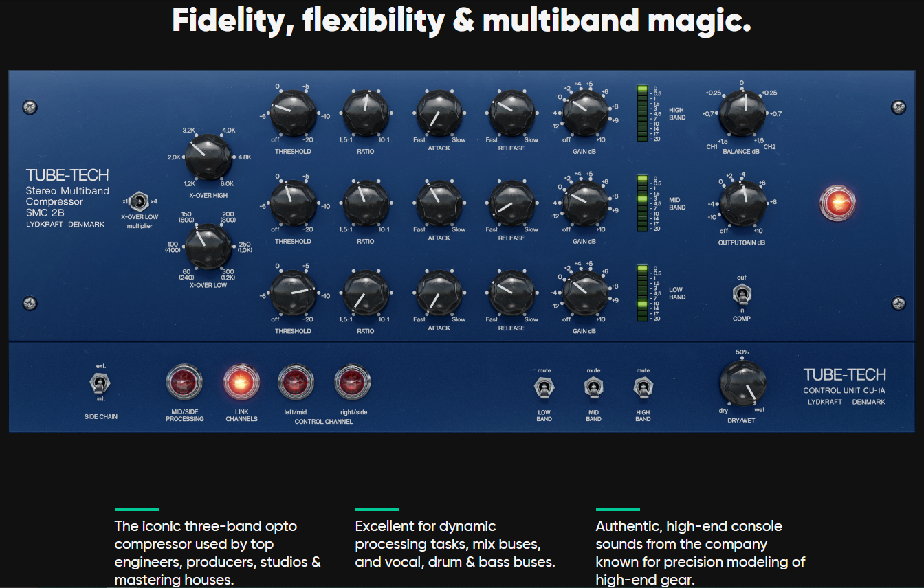Toggle the Link Channels lamp button
Screen dimensions: 924x588
point(241,383)
